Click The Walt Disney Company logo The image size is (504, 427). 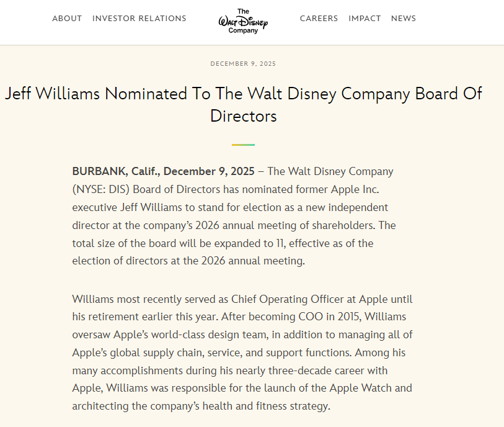tap(243, 20)
